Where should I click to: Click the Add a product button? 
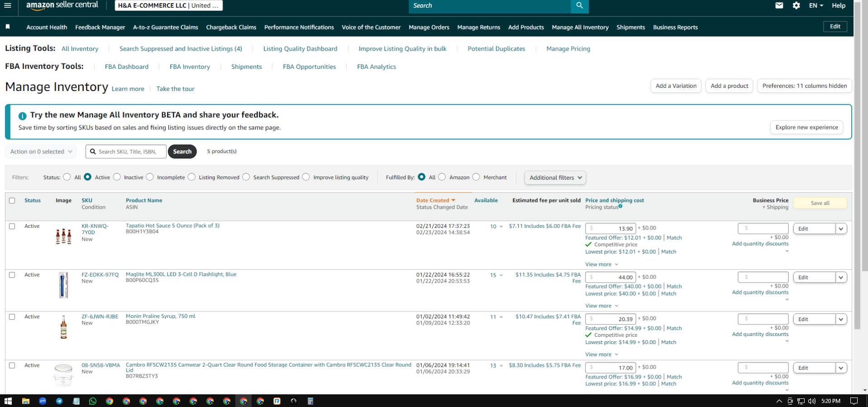[x=730, y=86]
